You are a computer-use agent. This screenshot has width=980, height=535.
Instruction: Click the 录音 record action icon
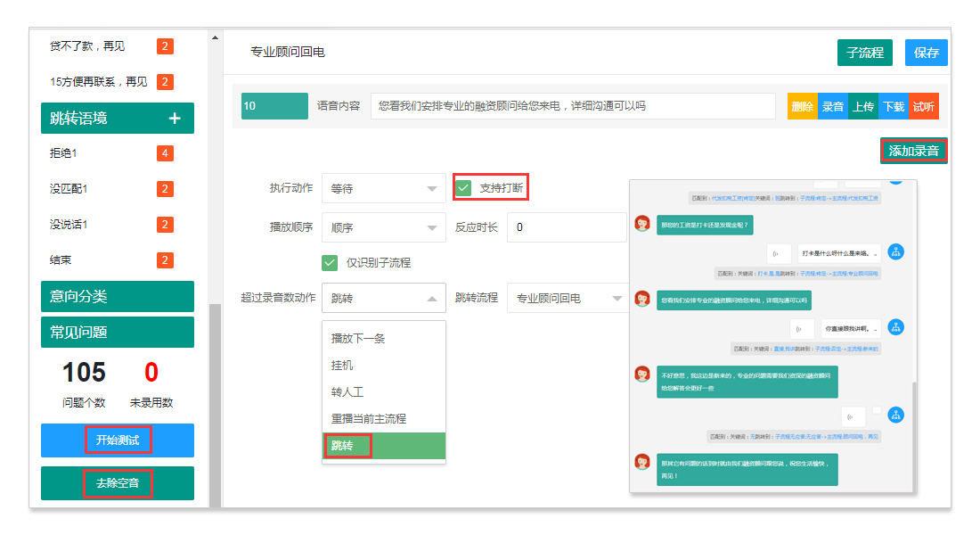click(832, 107)
